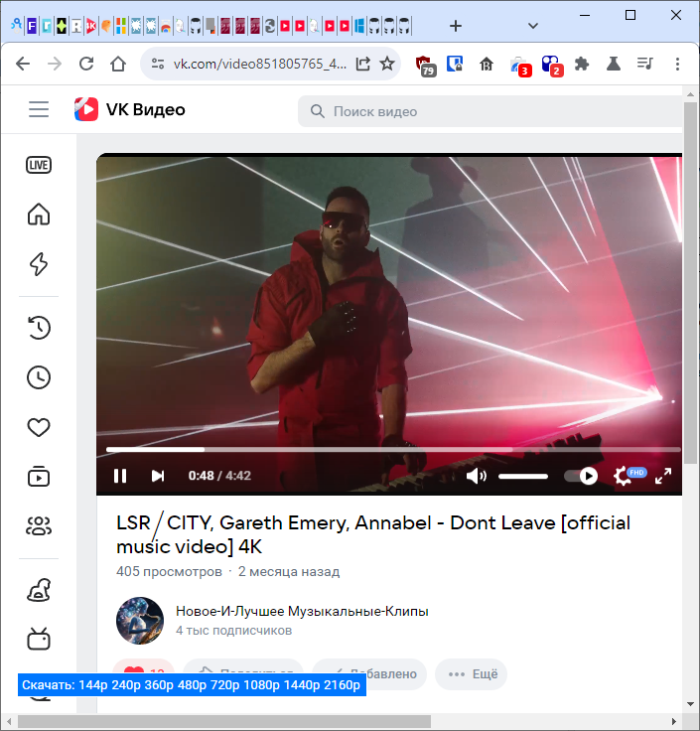Open the playlists icon in sidebar
Screen dimensions: 700x731
(39, 477)
